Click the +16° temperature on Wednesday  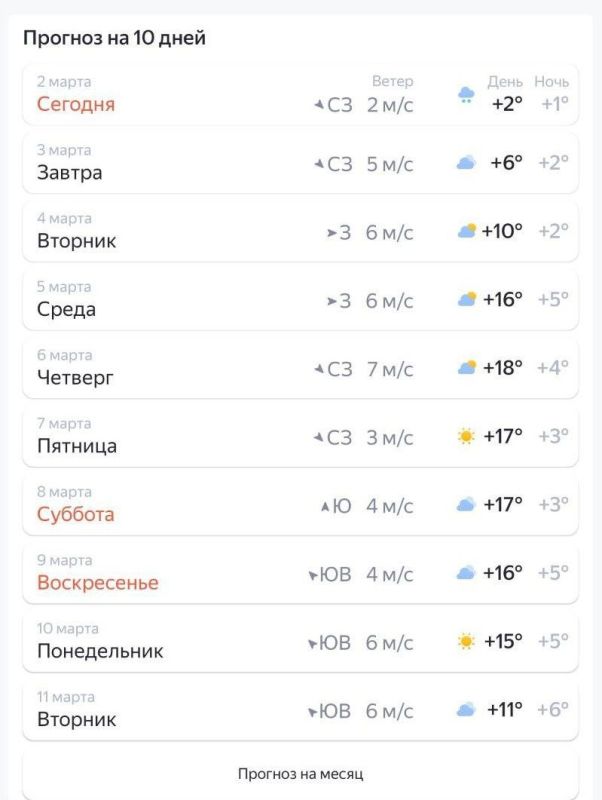click(x=502, y=299)
